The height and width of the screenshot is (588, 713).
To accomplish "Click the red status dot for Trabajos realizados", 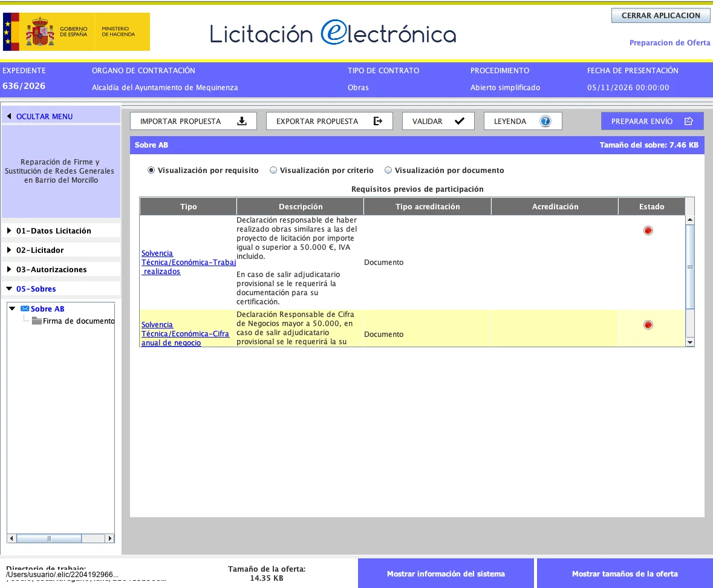I will pos(648,230).
